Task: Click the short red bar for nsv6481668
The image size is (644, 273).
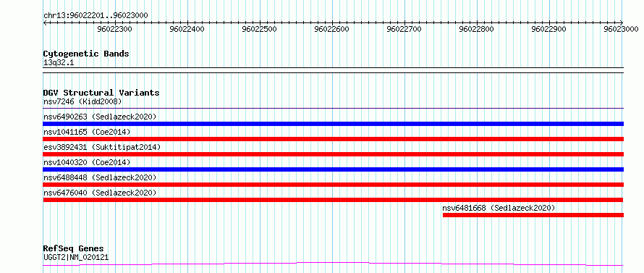Action: pyautogui.click(x=533, y=215)
